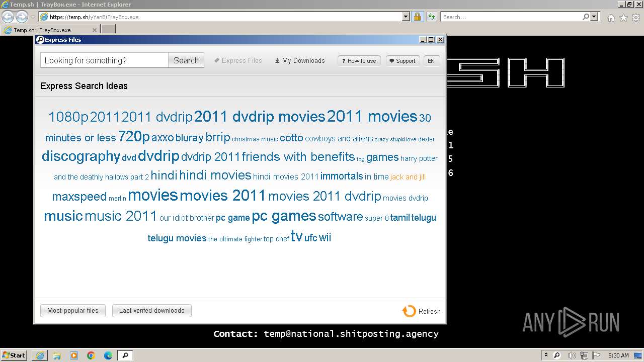
Task: Open the My Downloads tab
Action: (x=300, y=60)
